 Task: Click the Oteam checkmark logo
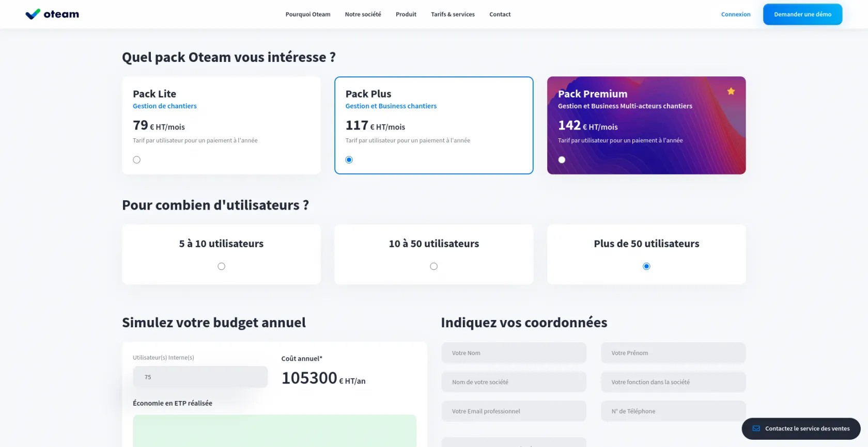[x=33, y=14]
